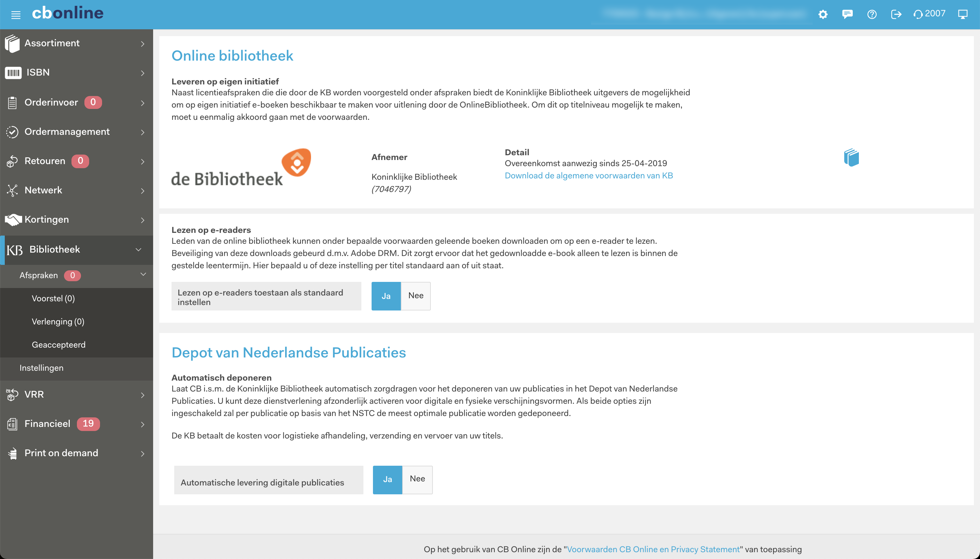The height and width of the screenshot is (559, 980).
Task: Select Nee for automatische levering digitale publicaties
Action: pos(417,480)
